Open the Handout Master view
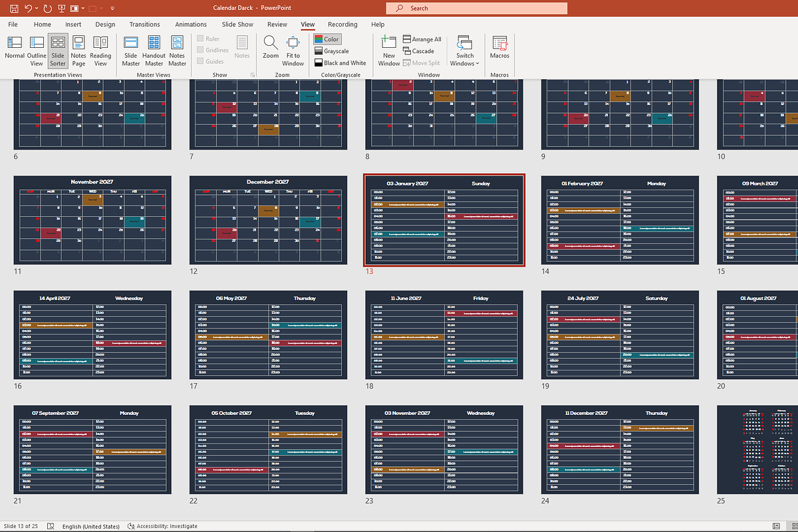This screenshot has width=798, height=532. click(154, 51)
